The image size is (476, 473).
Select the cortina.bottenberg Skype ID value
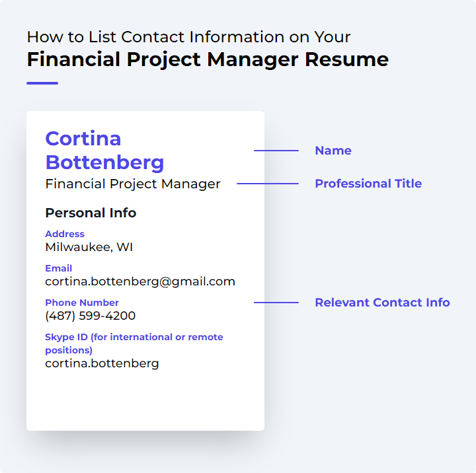[102, 363]
